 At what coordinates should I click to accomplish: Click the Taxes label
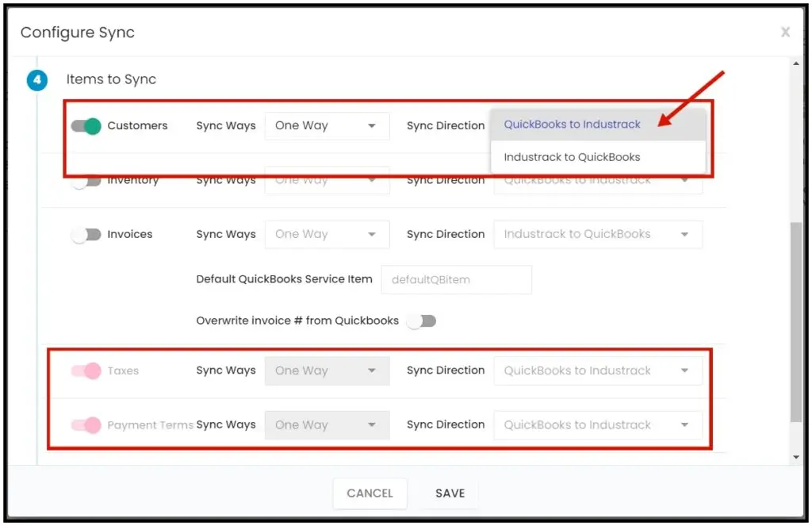[123, 371]
